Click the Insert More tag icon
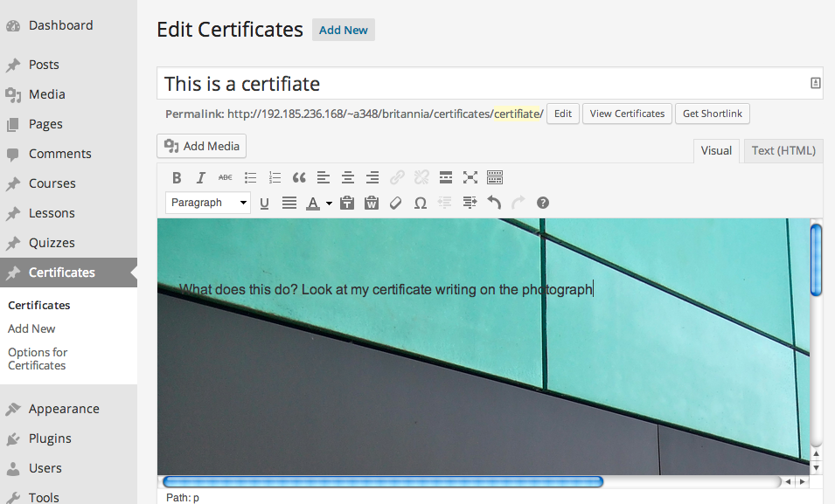The height and width of the screenshot is (504, 835). point(446,177)
